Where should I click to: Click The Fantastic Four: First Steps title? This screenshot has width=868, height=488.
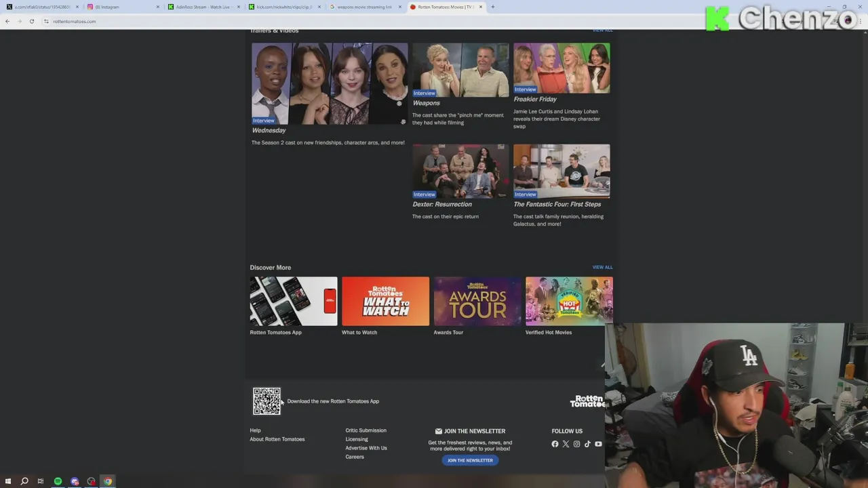click(557, 204)
